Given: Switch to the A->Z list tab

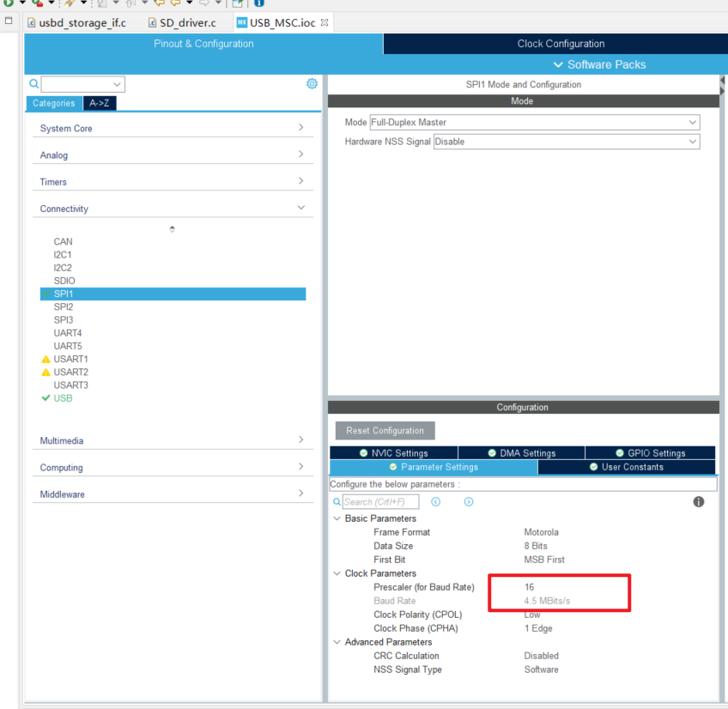Looking at the screenshot, I should (100, 103).
